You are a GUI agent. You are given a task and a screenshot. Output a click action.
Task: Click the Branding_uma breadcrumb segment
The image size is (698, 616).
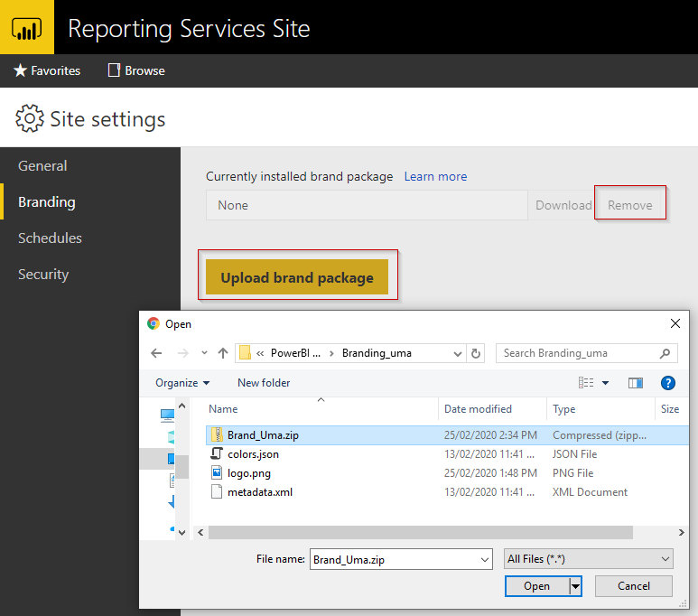(377, 353)
